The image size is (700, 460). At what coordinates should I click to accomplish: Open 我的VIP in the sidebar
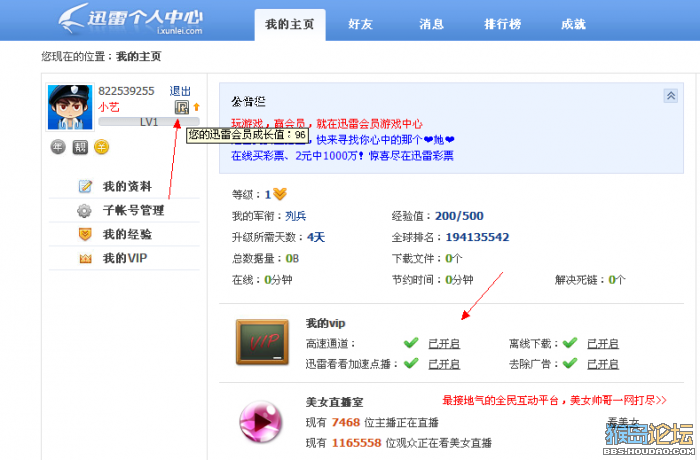click(x=125, y=258)
